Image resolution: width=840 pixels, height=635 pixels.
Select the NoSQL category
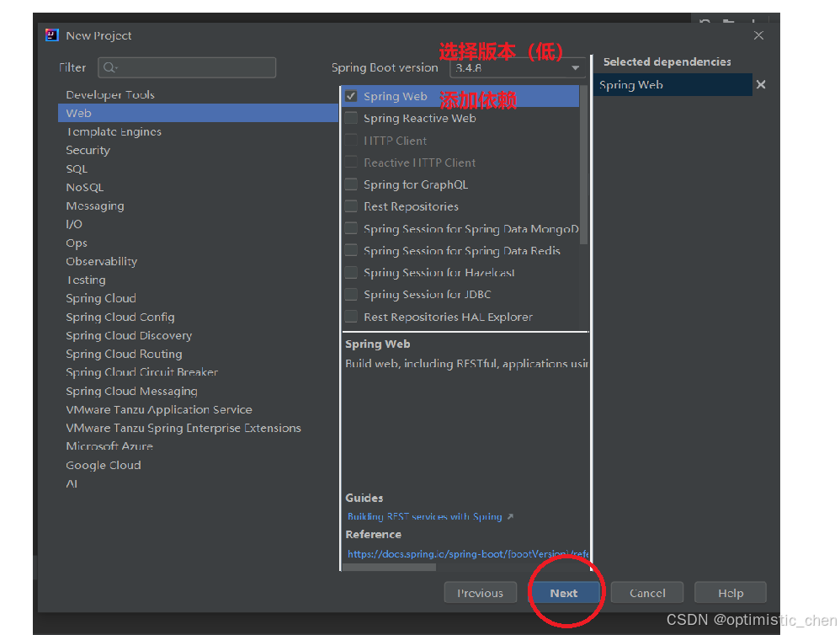[85, 187]
